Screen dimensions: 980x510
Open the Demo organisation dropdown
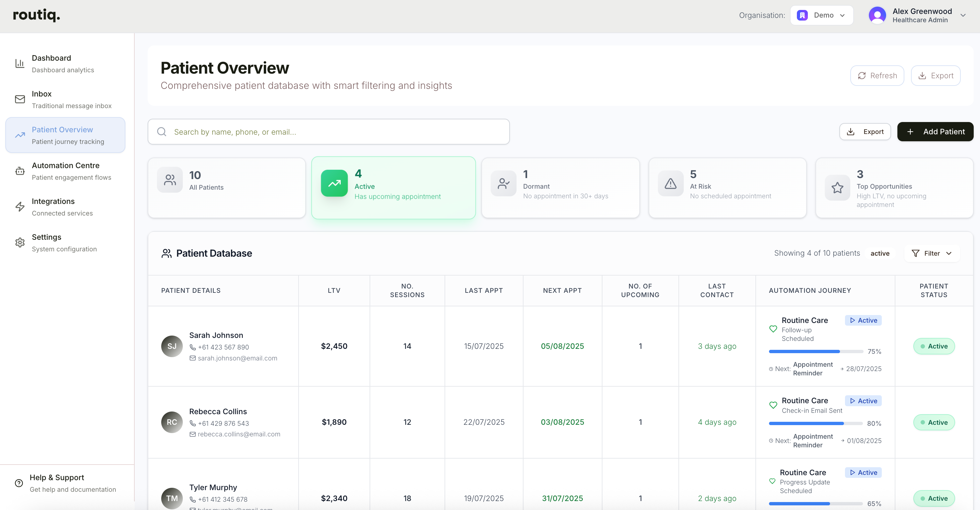821,15
